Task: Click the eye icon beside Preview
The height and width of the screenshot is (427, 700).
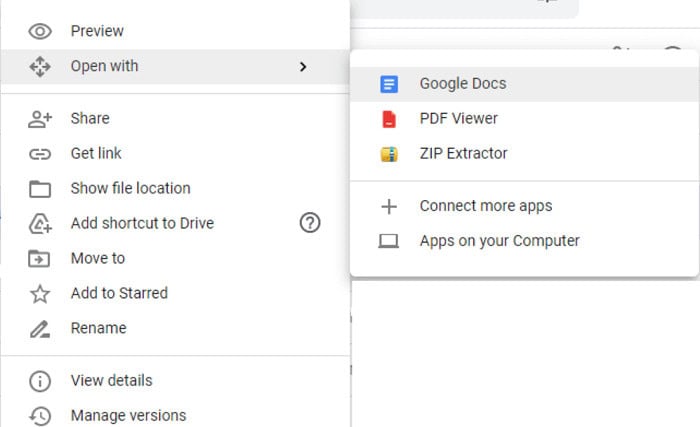Action: [40, 31]
